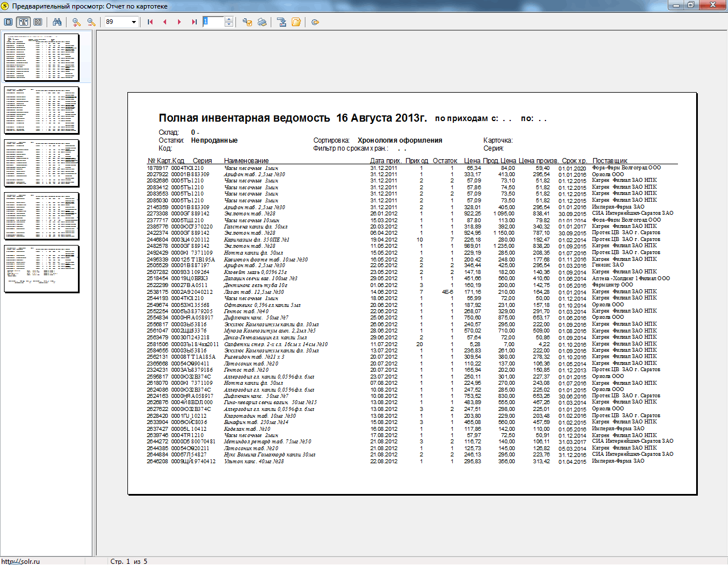Decrease the page number with down arrow
The width and height of the screenshot is (728, 565).
point(229,24)
